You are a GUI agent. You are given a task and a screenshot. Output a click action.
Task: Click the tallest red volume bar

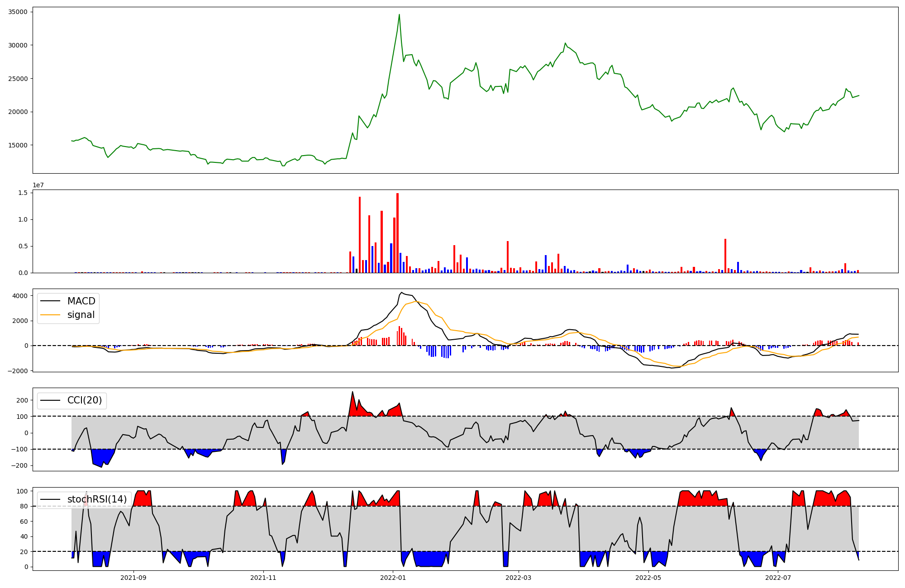coord(397,233)
